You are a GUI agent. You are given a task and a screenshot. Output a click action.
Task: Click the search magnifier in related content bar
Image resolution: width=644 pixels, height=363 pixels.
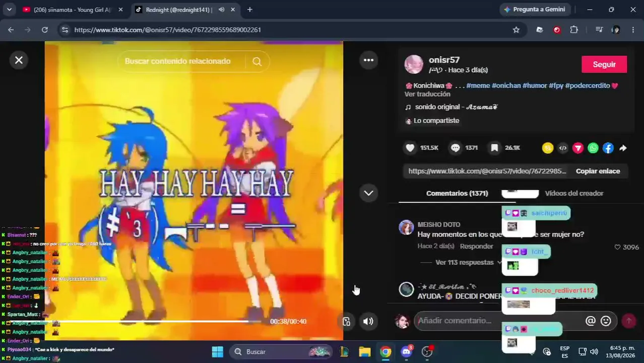point(257,61)
